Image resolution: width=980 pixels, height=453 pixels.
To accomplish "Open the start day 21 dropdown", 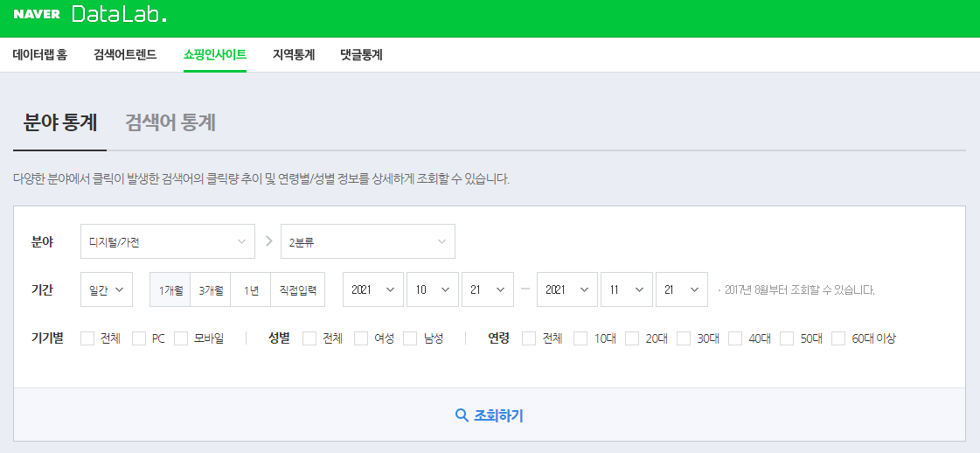I will click(x=488, y=289).
